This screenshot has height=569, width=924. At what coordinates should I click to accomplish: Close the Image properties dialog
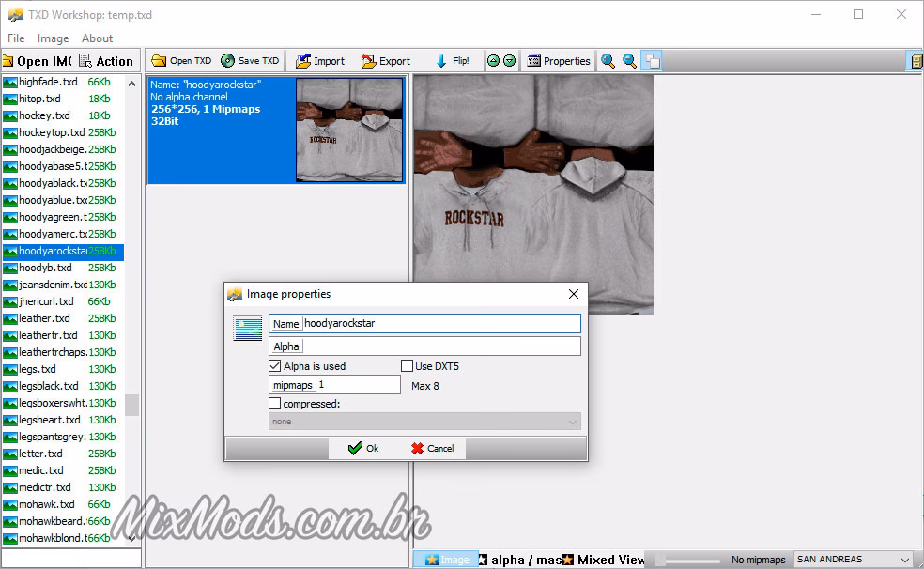(x=574, y=294)
